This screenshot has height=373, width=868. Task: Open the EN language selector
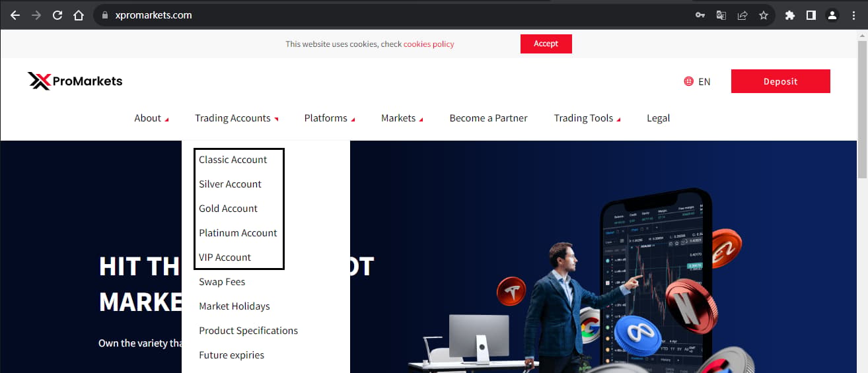click(x=698, y=82)
